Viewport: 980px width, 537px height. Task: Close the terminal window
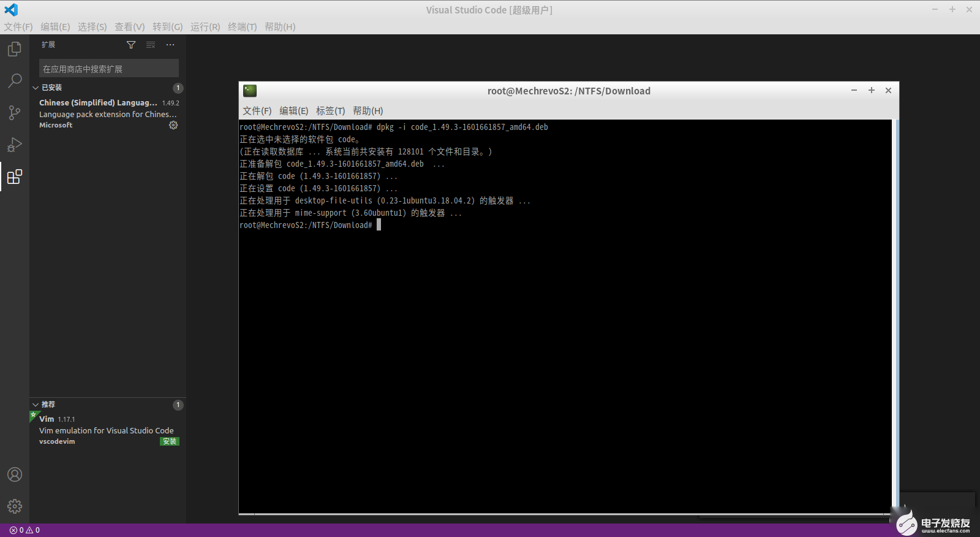pos(889,90)
